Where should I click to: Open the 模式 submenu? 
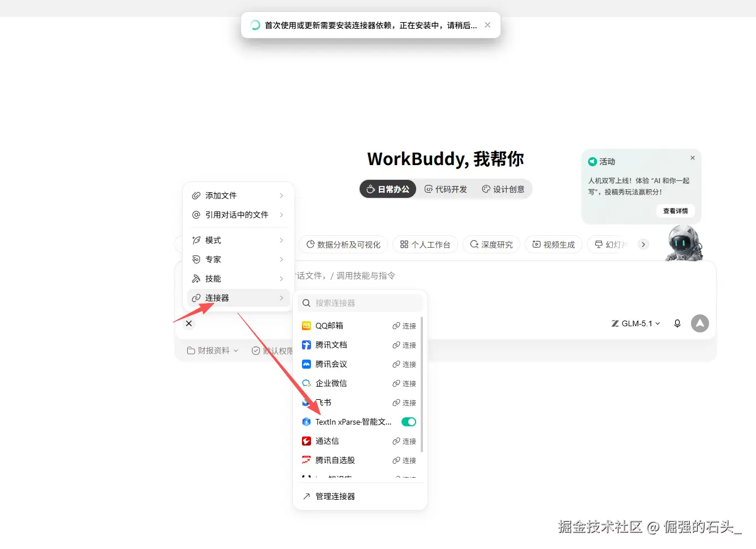238,240
